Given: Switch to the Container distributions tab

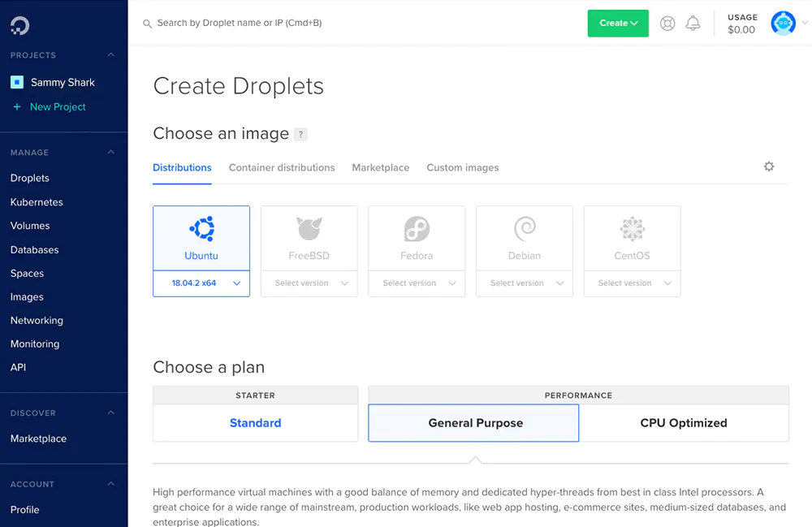Looking at the screenshot, I should point(282,167).
